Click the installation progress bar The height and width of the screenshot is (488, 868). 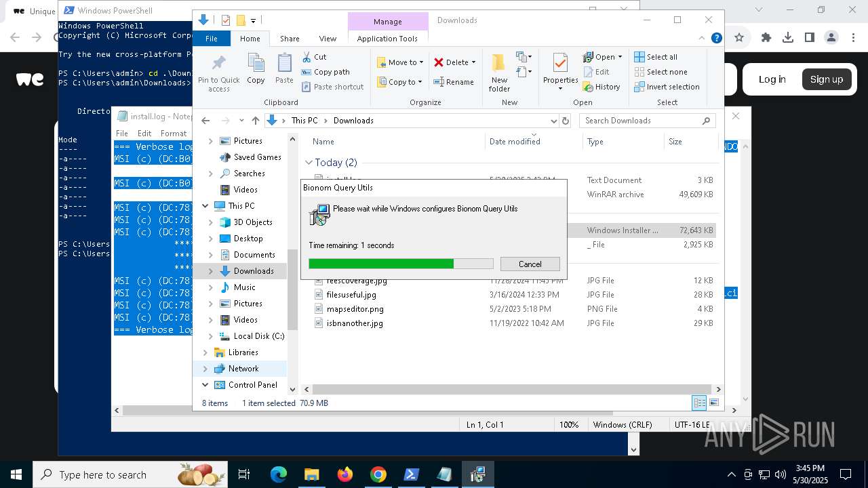[x=401, y=264]
